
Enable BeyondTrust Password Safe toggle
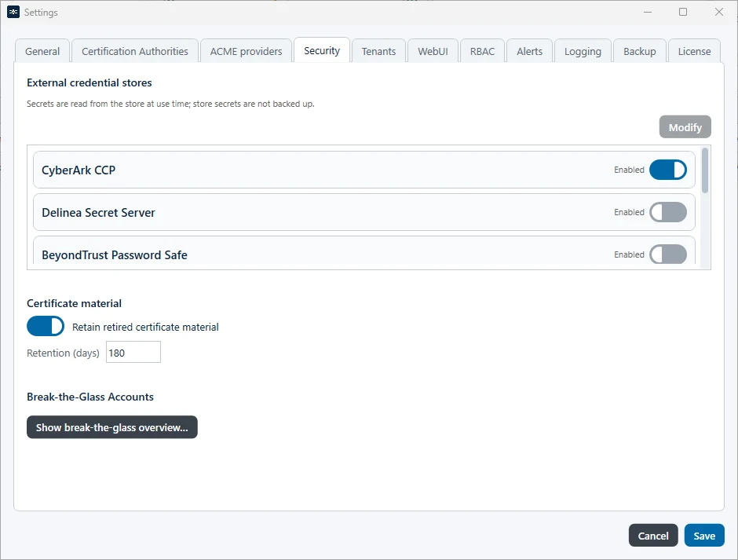coord(668,254)
